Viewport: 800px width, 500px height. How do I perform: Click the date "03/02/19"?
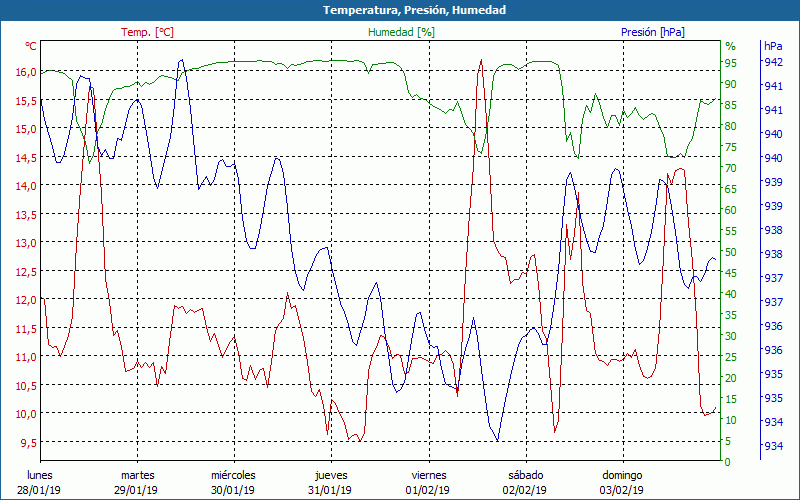point(621,490)
